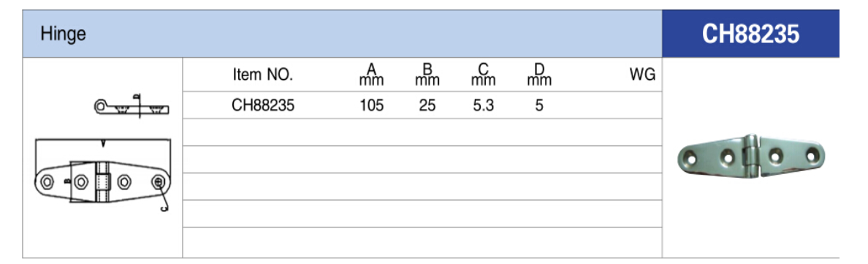Select the 5 value under D
The image size is (868, 264).
[539, 105]
